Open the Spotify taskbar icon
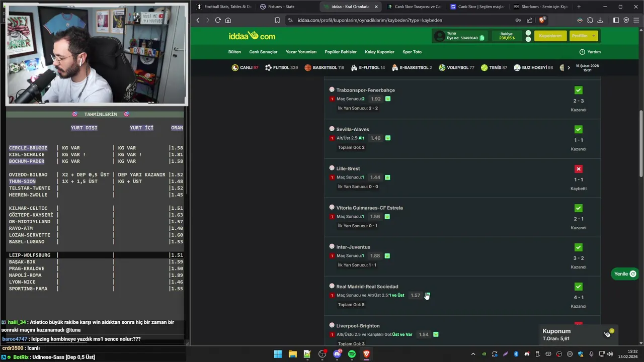The height and width of the screenshot is (362, 644). pyautogui.click(x=352, y=354)
